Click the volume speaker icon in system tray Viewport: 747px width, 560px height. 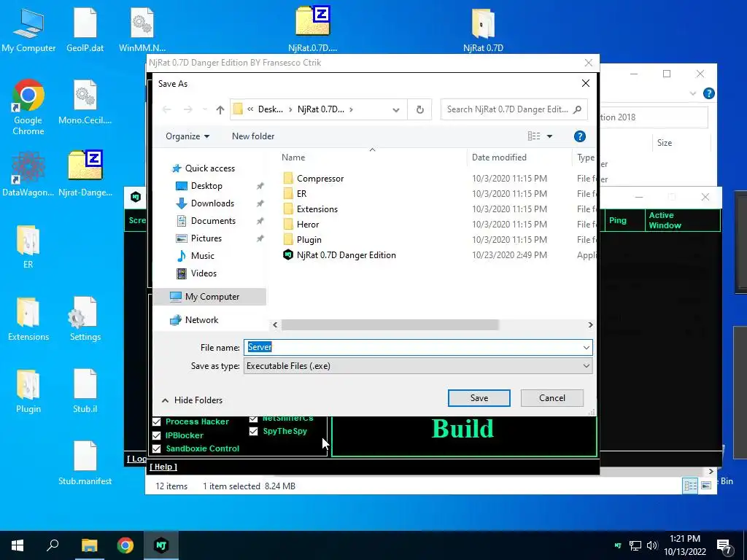tap(652, 545)
